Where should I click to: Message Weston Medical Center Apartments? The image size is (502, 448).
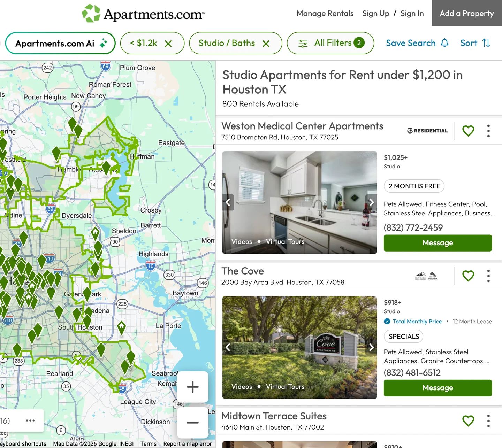coord(438,243)
